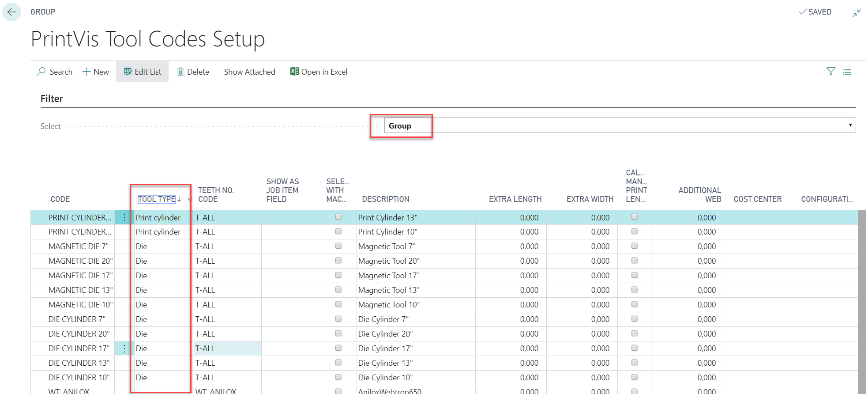Go back with the arrow icon

12,12
